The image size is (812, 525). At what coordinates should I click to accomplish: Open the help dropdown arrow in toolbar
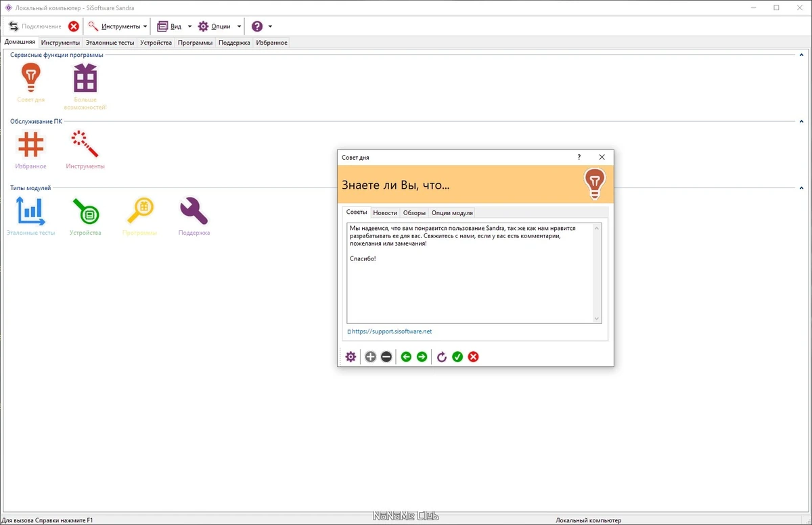pyautogui.click(x=270, y=26)
